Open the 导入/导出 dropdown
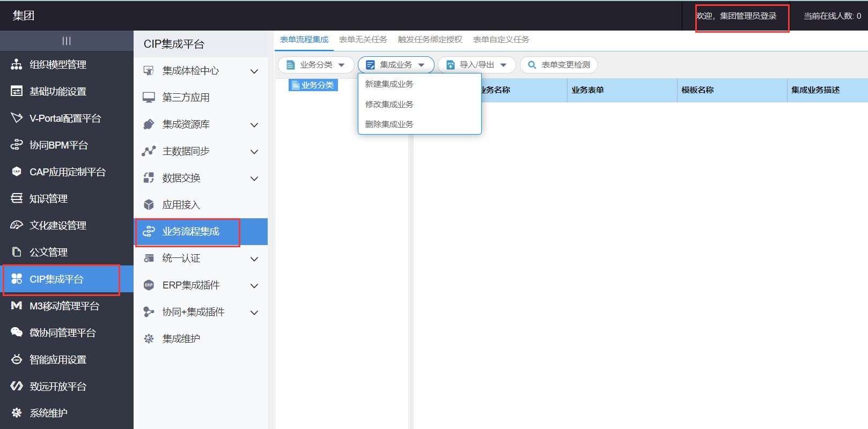The image size is (868, 429). point(477,65)
